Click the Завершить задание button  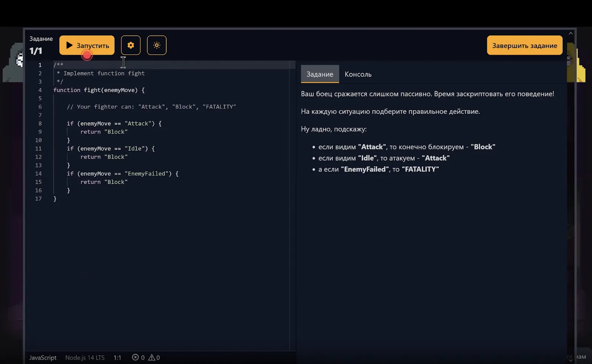[x=524, y=45]
